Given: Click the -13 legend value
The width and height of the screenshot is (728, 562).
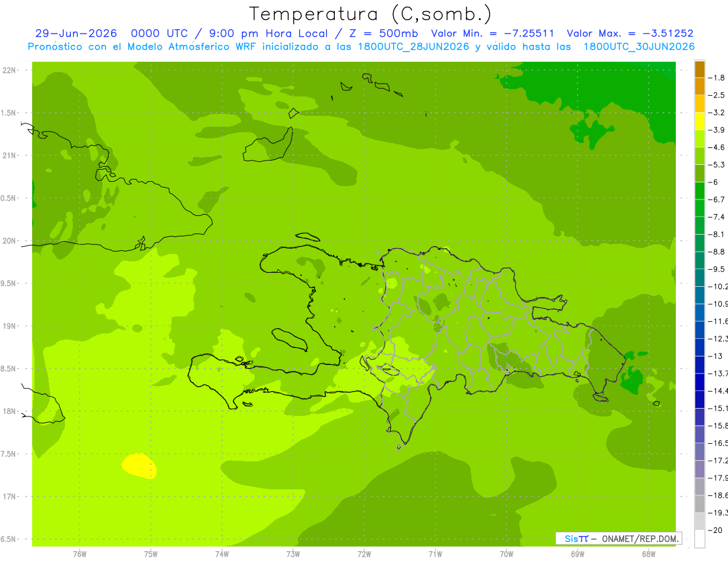Looking at the screenshot, I should (716, 356).
